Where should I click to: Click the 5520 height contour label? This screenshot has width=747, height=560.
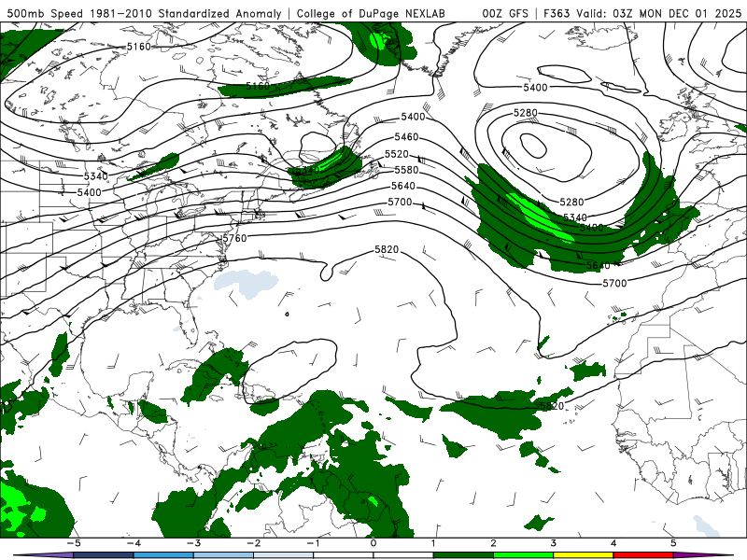(x=397, y=154)
